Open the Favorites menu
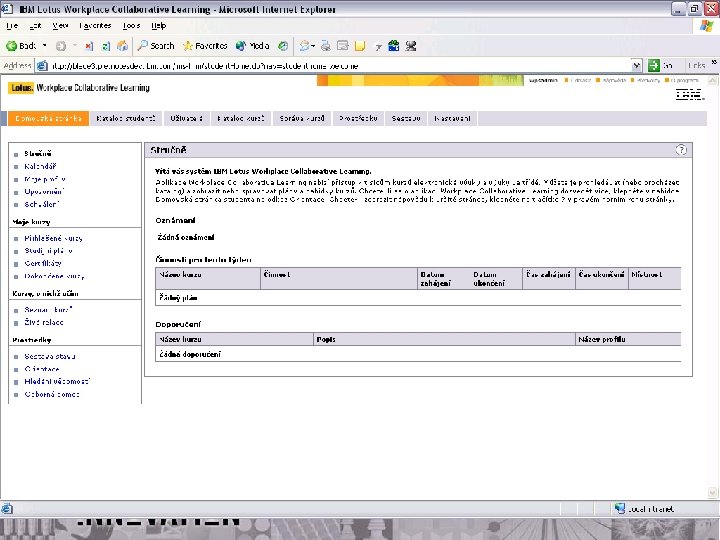The image size is (720, 540). point(95,26)
